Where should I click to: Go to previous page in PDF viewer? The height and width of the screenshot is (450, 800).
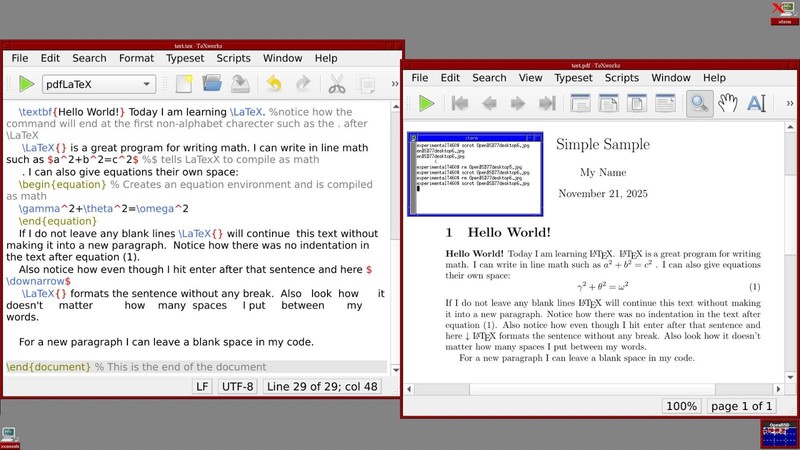tap(489, 104)
